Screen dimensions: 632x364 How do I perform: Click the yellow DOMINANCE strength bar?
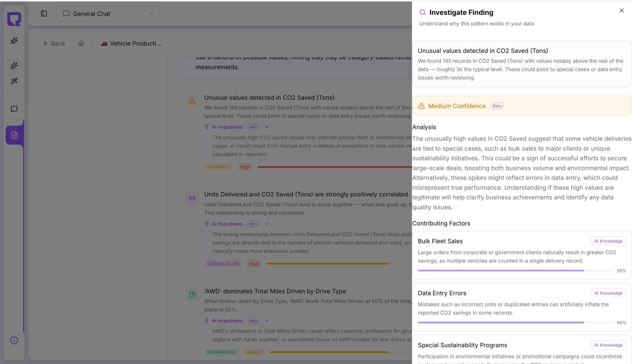pos(329,352)
